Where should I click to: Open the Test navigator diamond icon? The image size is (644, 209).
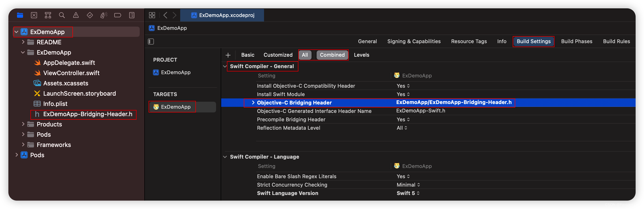[x=90, y=15]
